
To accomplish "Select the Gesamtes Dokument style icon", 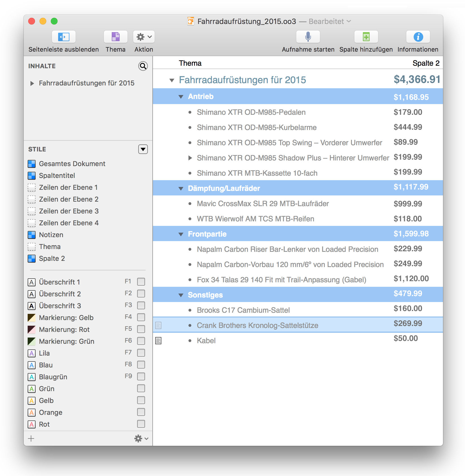I will (x=32, y=164).
